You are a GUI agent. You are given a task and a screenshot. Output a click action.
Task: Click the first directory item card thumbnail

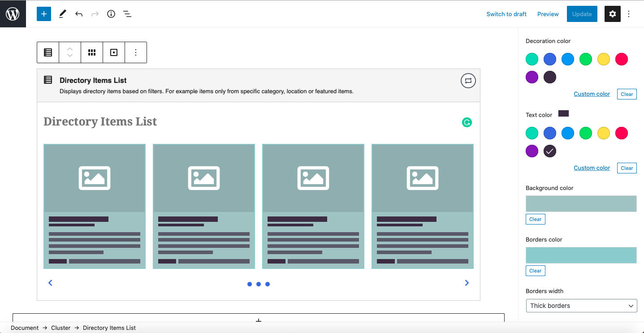[95, 178]
